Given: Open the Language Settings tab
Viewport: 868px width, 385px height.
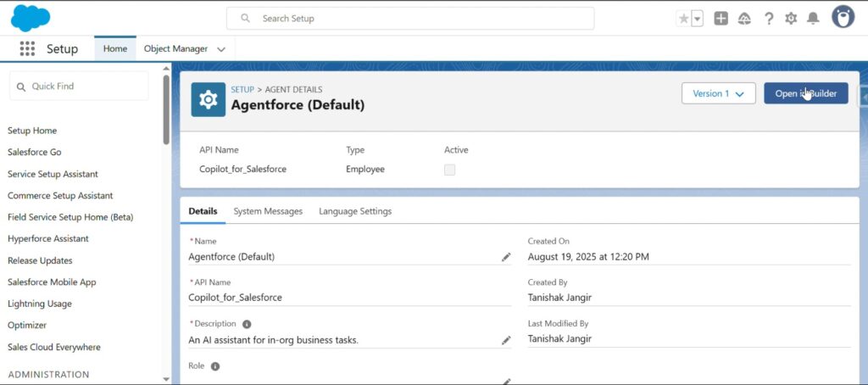Looking at the screenshot, I should click(355, 211).
